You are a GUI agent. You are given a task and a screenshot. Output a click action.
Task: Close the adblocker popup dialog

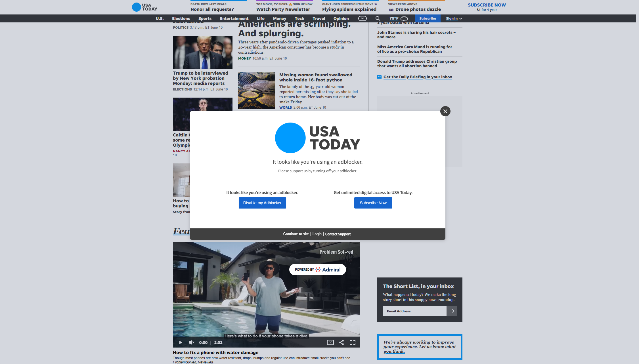[x=445, y=111]
